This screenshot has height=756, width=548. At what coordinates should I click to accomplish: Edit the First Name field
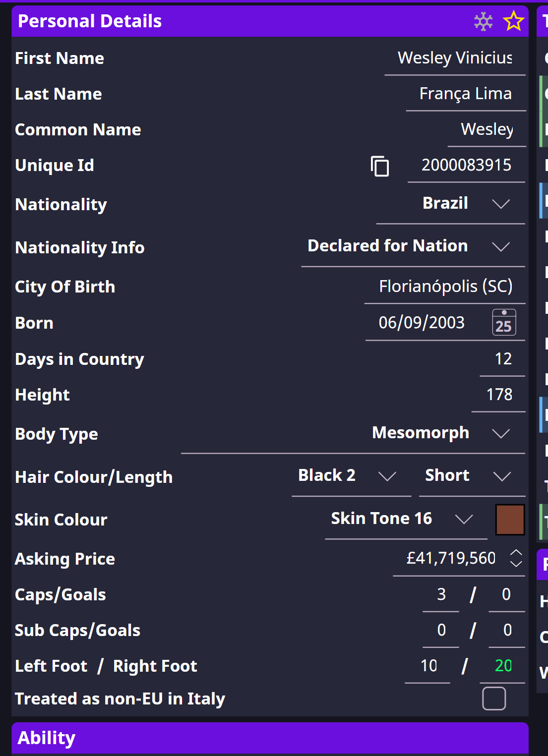tap(454, 58)
